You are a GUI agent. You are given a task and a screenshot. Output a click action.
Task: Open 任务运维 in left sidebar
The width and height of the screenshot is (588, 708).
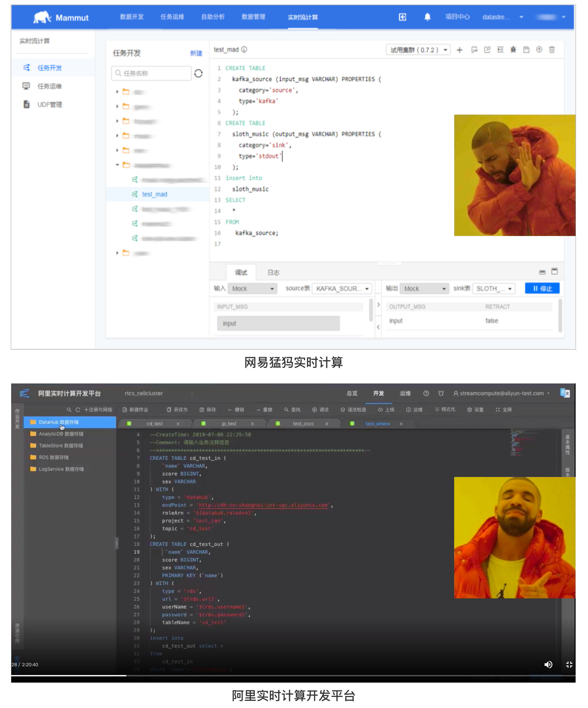click(50, 86)
